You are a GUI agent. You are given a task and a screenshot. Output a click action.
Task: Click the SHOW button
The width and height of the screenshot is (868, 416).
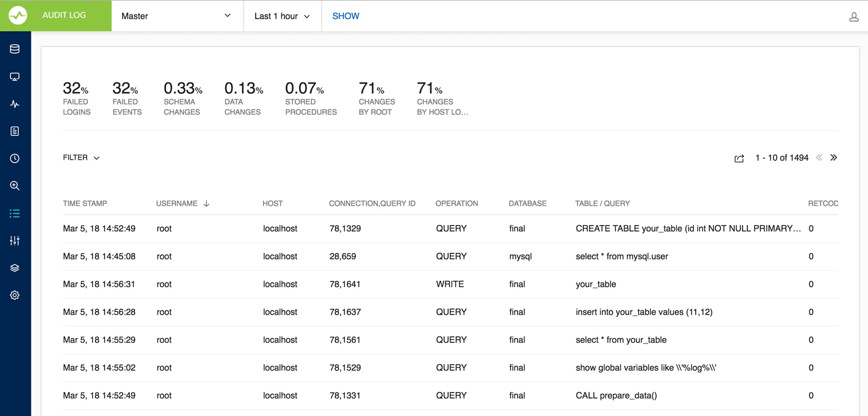346,16
